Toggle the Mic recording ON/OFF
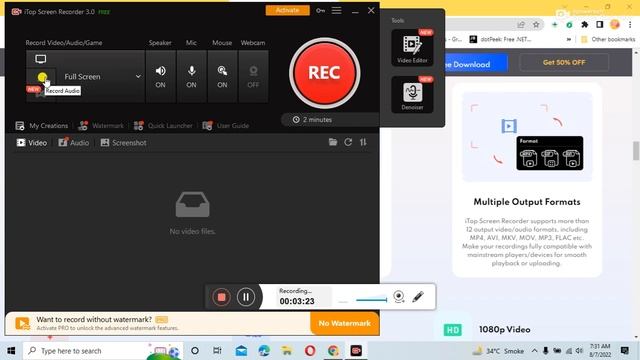The image size is (640, 360). [x=191, y=76]
